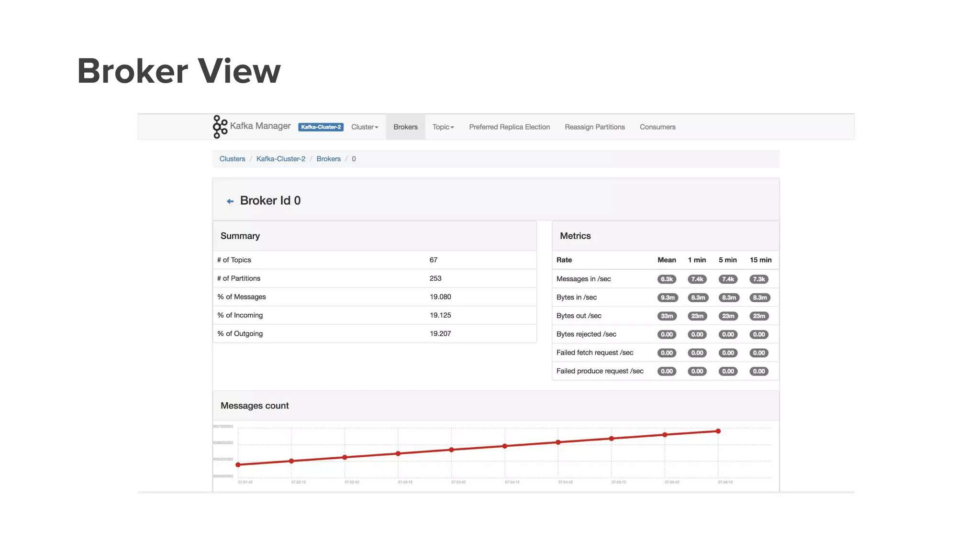Image resolution: width=980 pixels, height=551 pixels.
Task: Click Bytes in /sec mean badge 9.3m
Action: click(668, 298)
